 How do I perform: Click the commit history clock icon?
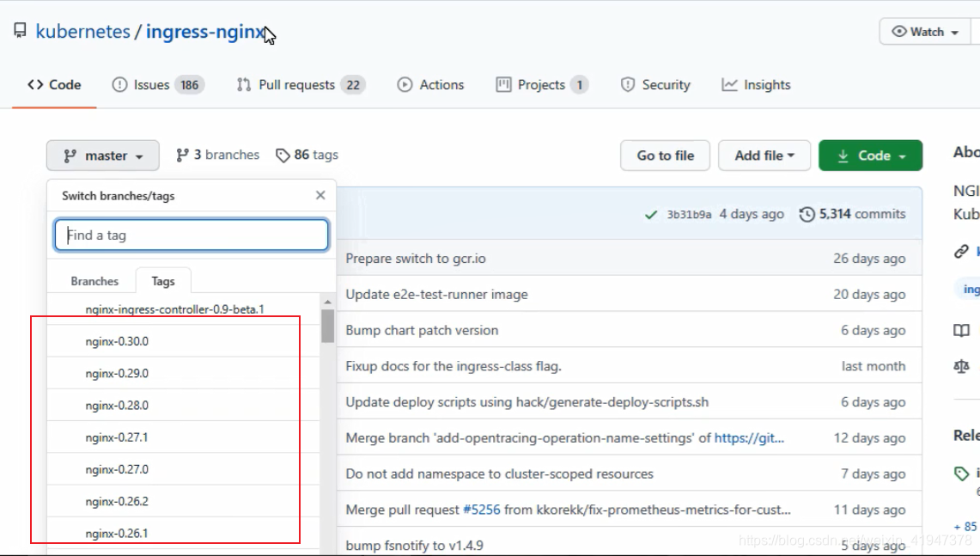pos(807,214)
